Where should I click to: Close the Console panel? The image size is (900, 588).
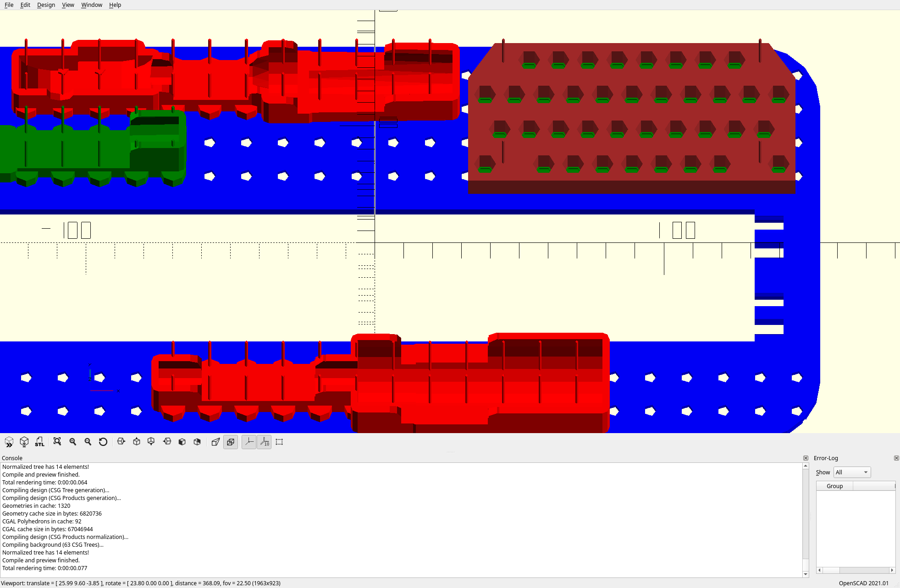coord(806,458)
